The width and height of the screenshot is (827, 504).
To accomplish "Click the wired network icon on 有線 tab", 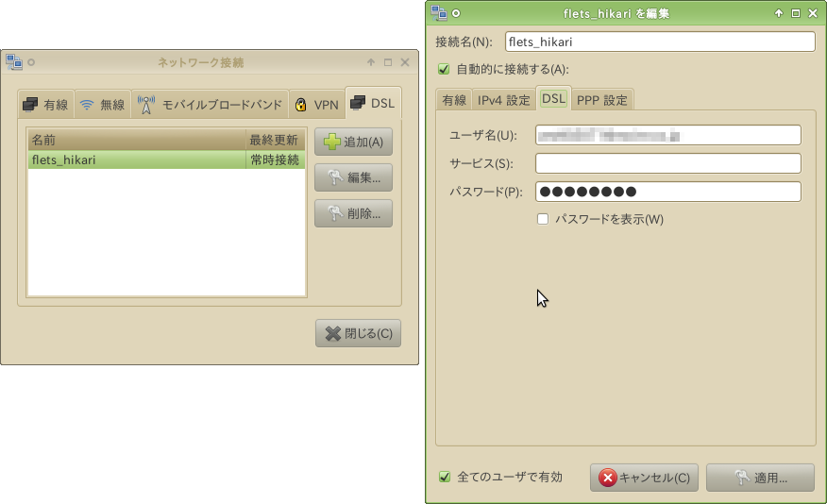I will (x=30, y=105).
